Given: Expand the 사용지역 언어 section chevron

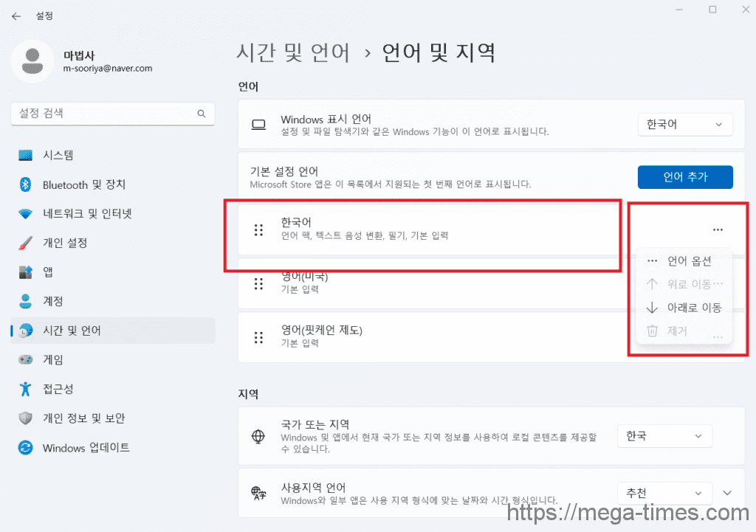Looking at the screenshot, I should point(727,493).
